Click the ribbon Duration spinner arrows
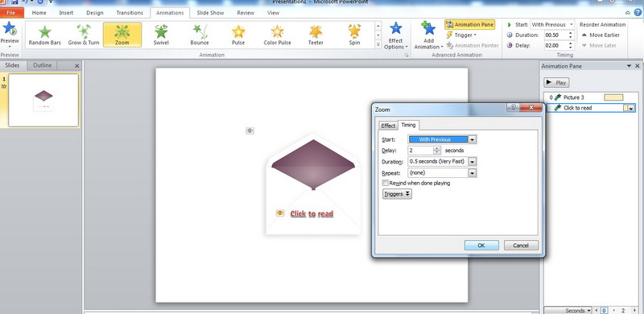644x314 pixels. pos(571,35)
